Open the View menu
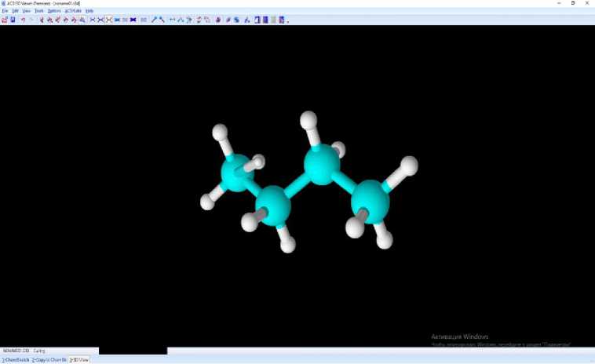The height and width of the screenshot is (364, 595). (x=27, y=11)
